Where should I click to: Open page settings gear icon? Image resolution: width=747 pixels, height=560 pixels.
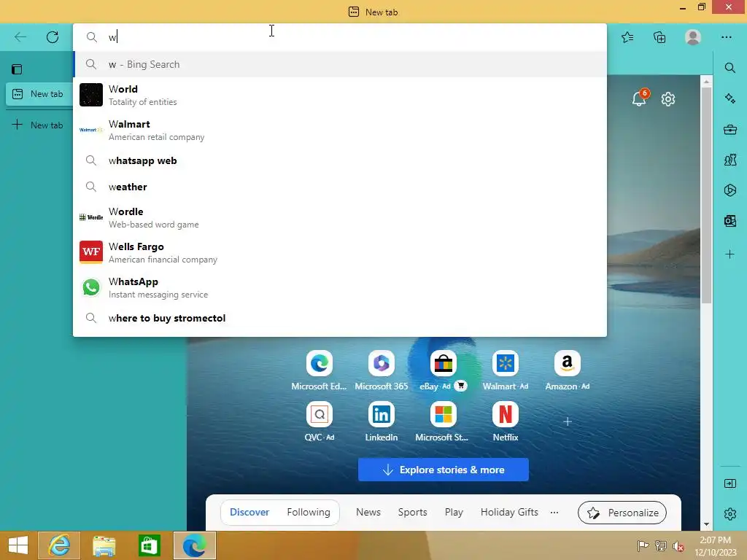point(668,99)
